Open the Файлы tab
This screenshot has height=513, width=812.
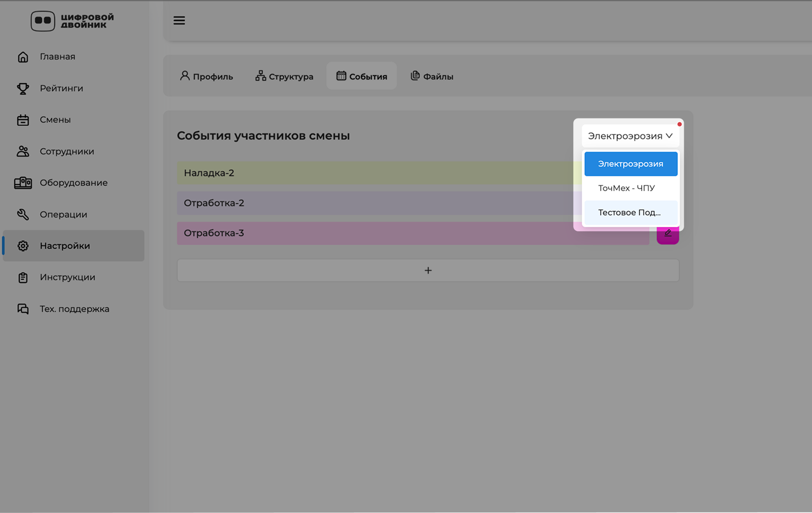[432, 76]
